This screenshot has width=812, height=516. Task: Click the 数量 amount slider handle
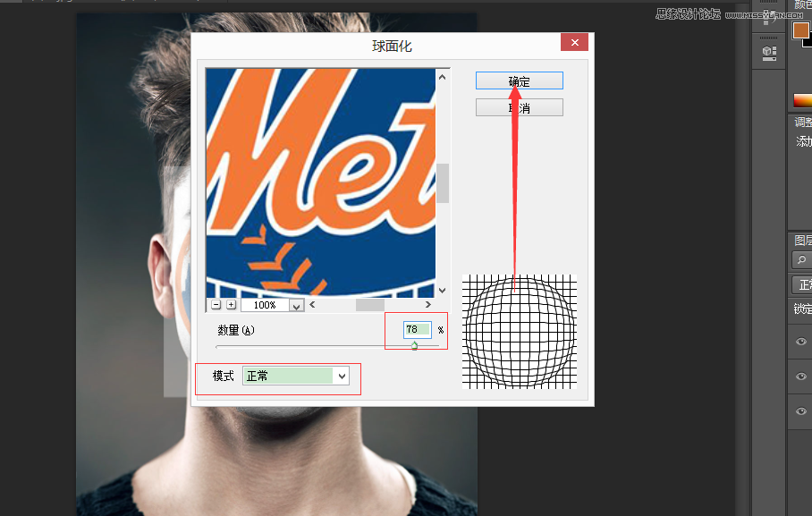414,345
